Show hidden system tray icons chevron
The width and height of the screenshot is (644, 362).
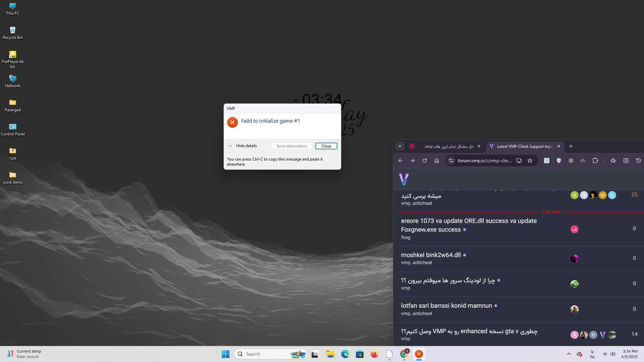pyautogui.click(x=569, y=354)
